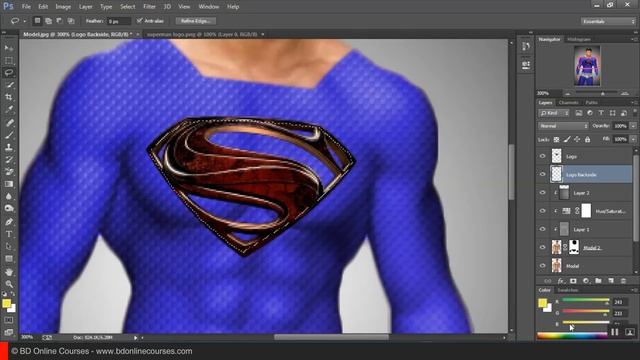Open the Image menu
The height and width of the screenshot is (360, 640).
[x=63, y=7]
